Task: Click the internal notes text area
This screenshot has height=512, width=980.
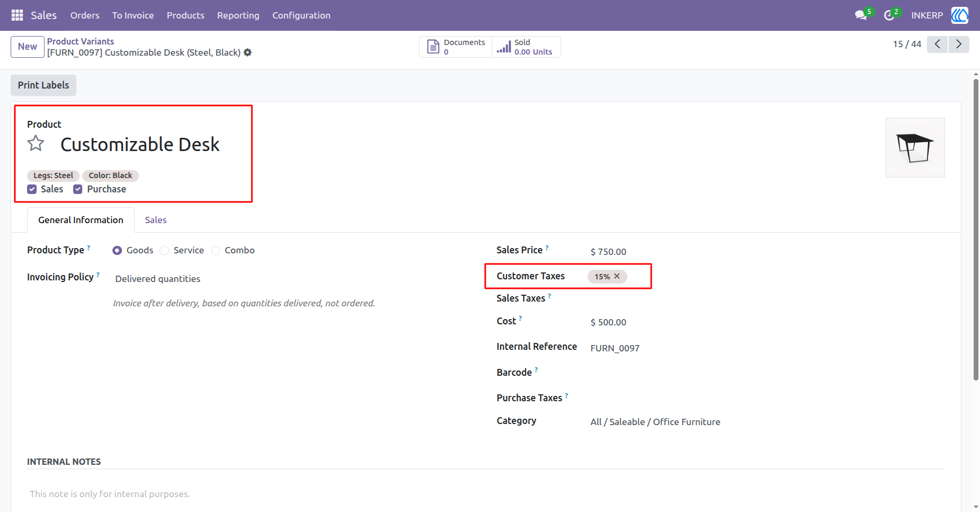Action: point(486,494)
